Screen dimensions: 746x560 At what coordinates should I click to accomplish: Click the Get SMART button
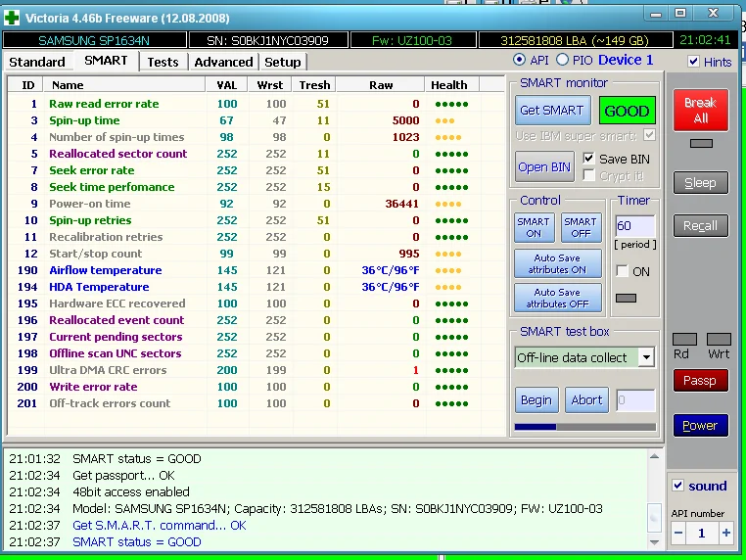[x=551, y=111]
